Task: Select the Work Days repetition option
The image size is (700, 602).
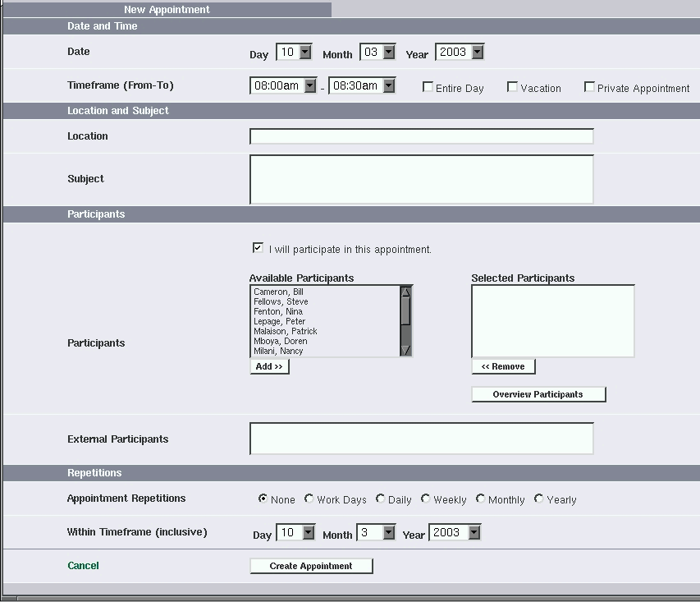Action: 309,499
